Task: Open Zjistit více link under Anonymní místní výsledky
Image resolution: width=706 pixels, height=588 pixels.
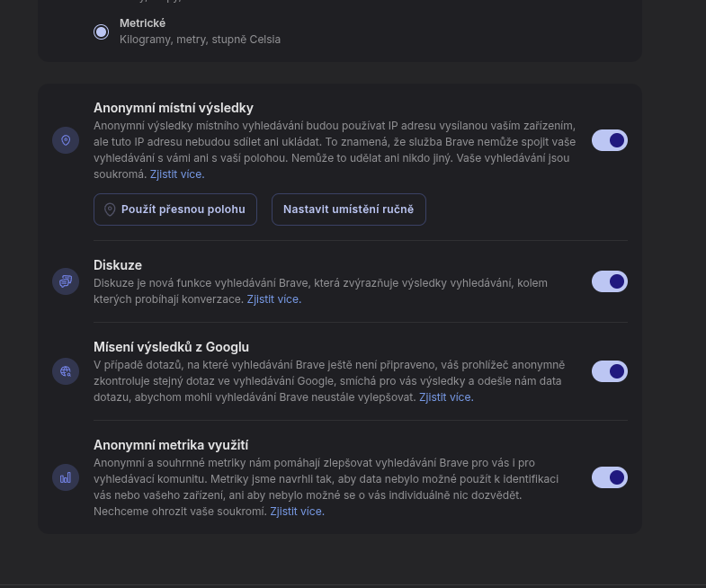Action: tap(176, 174)
